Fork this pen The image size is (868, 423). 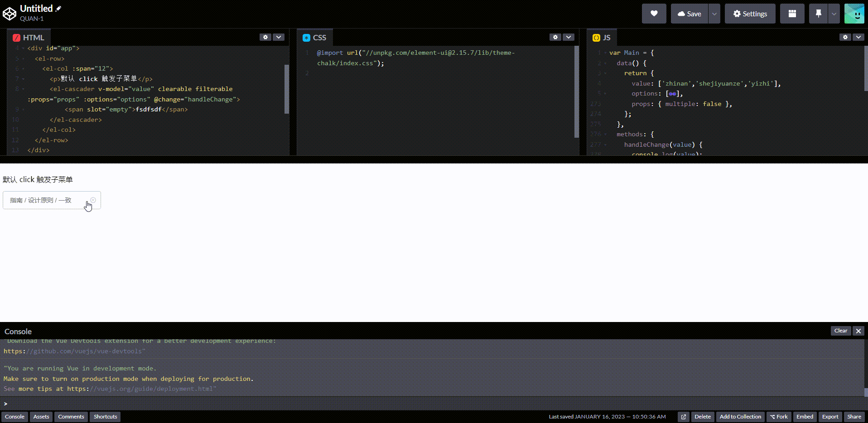(779, 417)
